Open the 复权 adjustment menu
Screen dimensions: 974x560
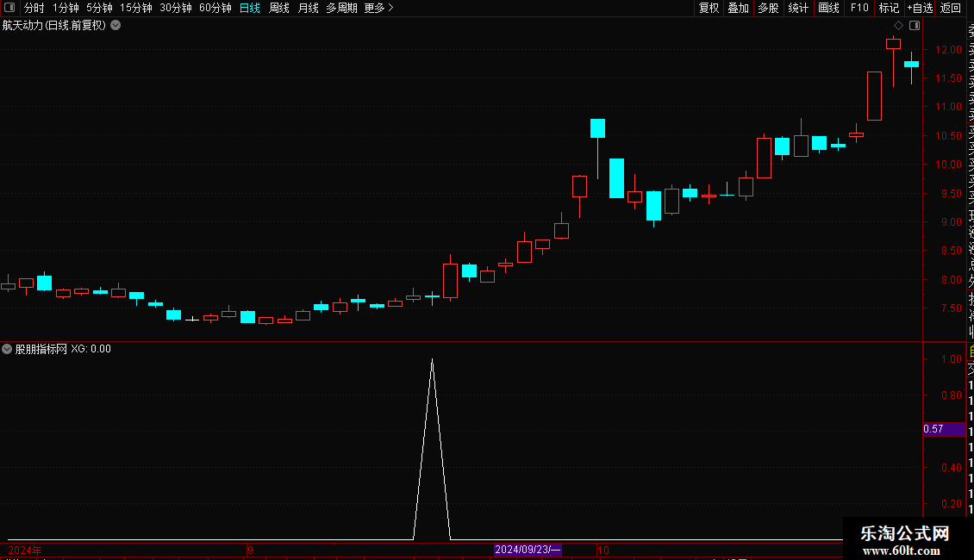click(x=709, y=8)
